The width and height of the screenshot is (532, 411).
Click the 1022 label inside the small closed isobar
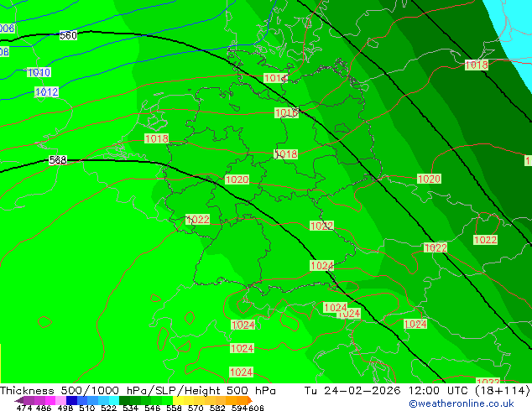coord(486,240)
